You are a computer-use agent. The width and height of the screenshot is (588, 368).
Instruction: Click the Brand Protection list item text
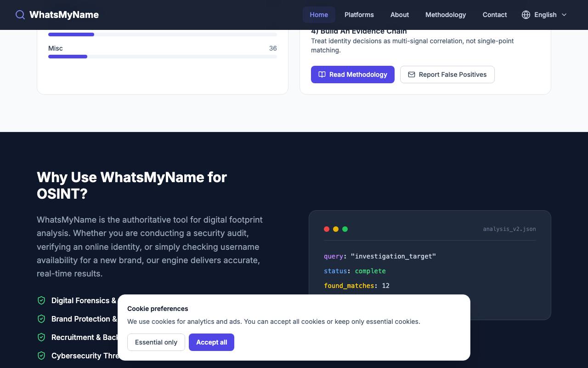(84, 319)
